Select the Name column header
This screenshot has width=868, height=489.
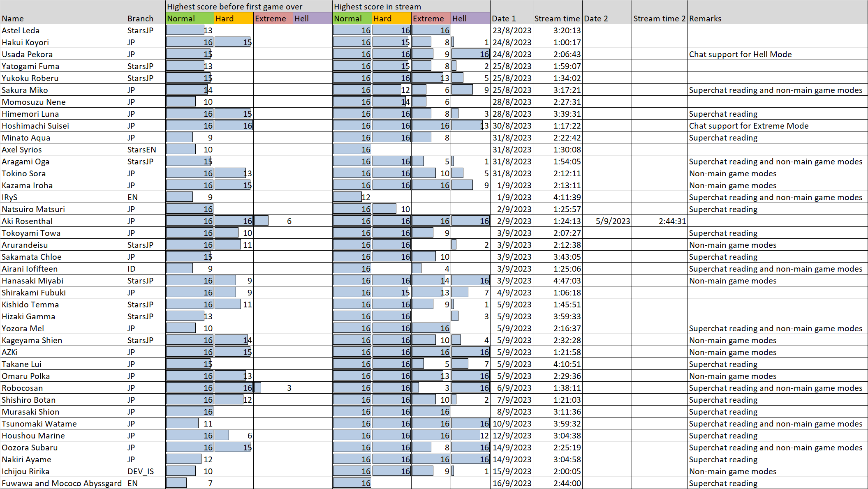coord(63,18)
